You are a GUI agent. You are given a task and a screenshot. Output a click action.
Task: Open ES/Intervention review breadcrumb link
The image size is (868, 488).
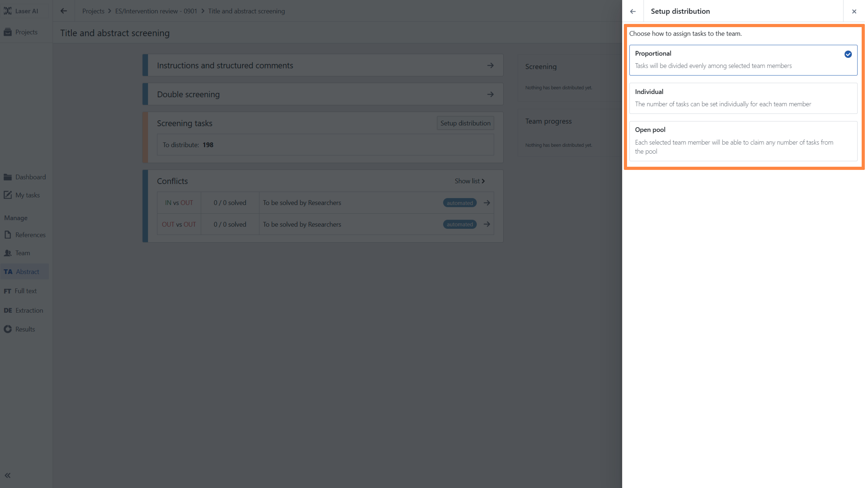156,11
